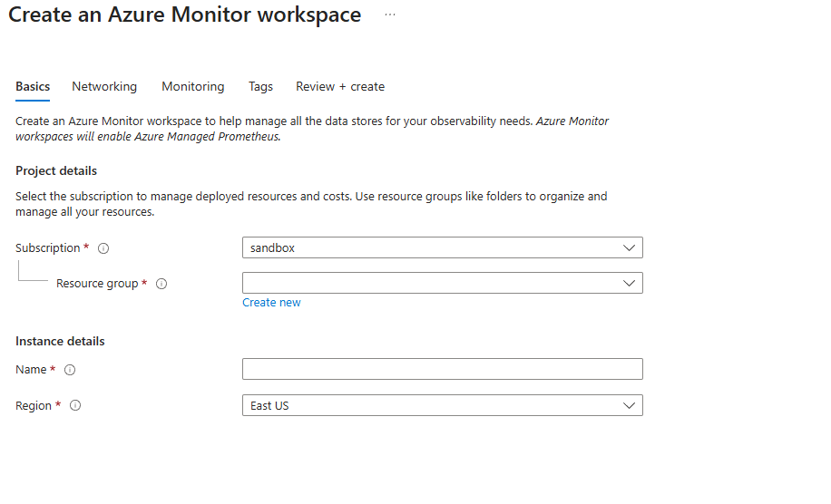Click the Region field label
Image resolution: width=831 pixels, height=504 pixels.
(x=34, y=406)
